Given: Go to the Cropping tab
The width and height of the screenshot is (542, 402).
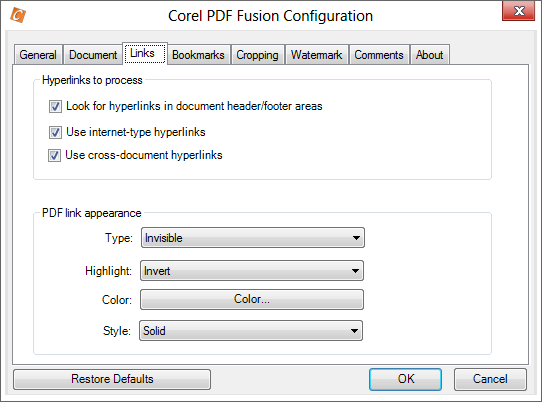Looking at the screenshot, I should 258,55.
